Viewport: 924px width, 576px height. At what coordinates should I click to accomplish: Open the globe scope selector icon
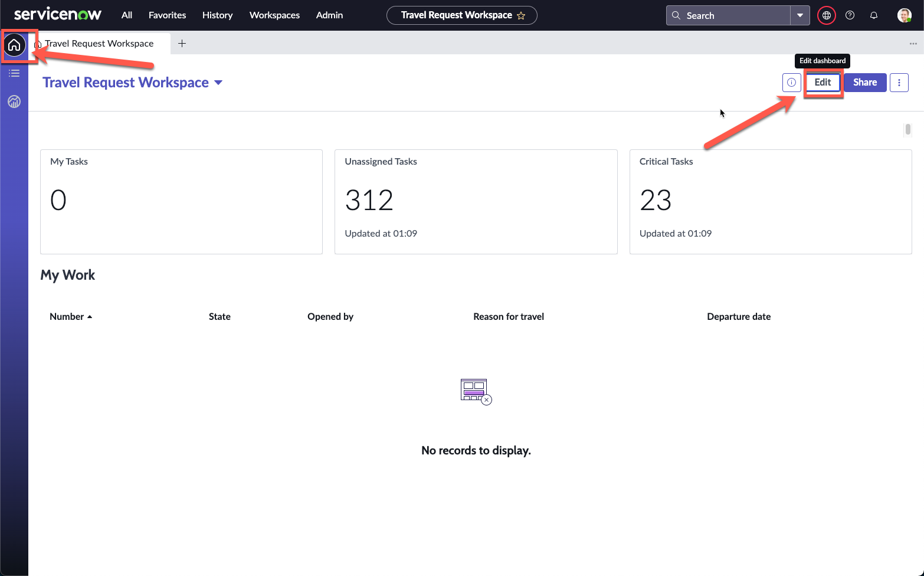point(827,15)
